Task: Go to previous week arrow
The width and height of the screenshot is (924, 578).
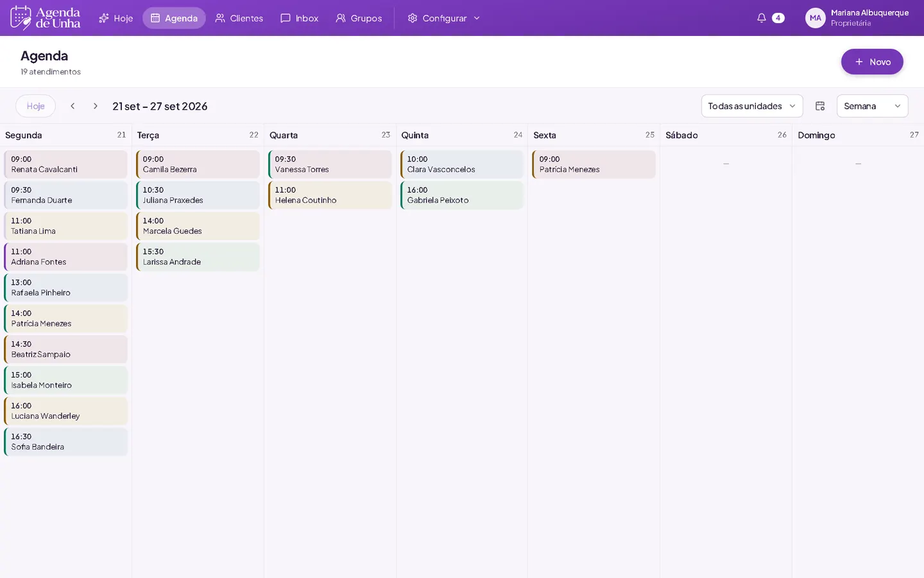Action: pyautogui.click(x=73, y=106)
